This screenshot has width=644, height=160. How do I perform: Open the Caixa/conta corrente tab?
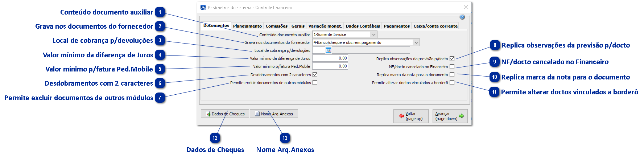[435, 26]
